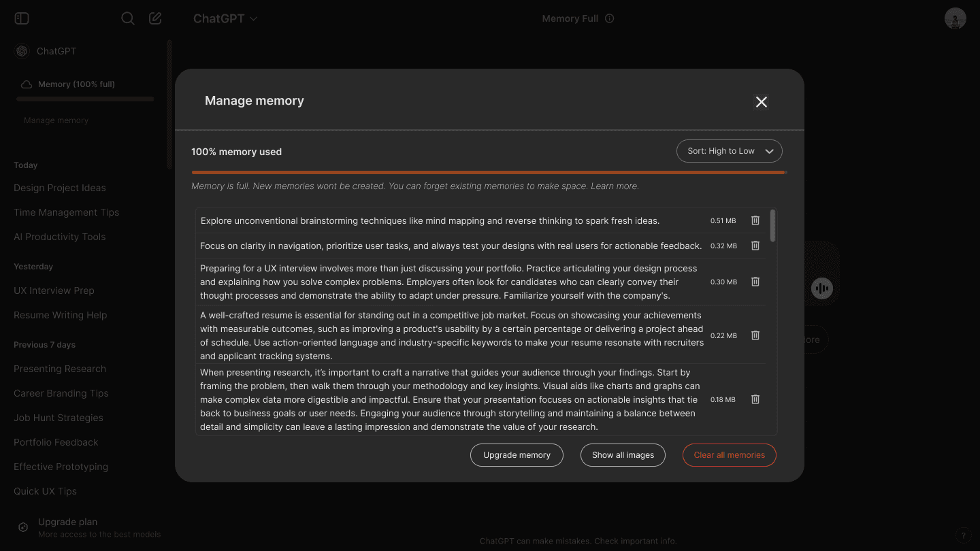Screen dimensions: 980x551
Task: Expand the ChatGPT model selector
Action: click(225, 18)
